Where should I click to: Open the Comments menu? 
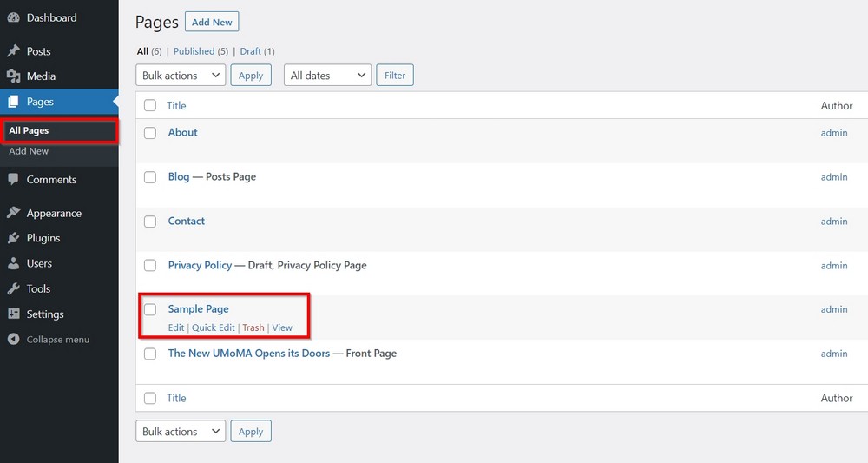coord(51,180)
